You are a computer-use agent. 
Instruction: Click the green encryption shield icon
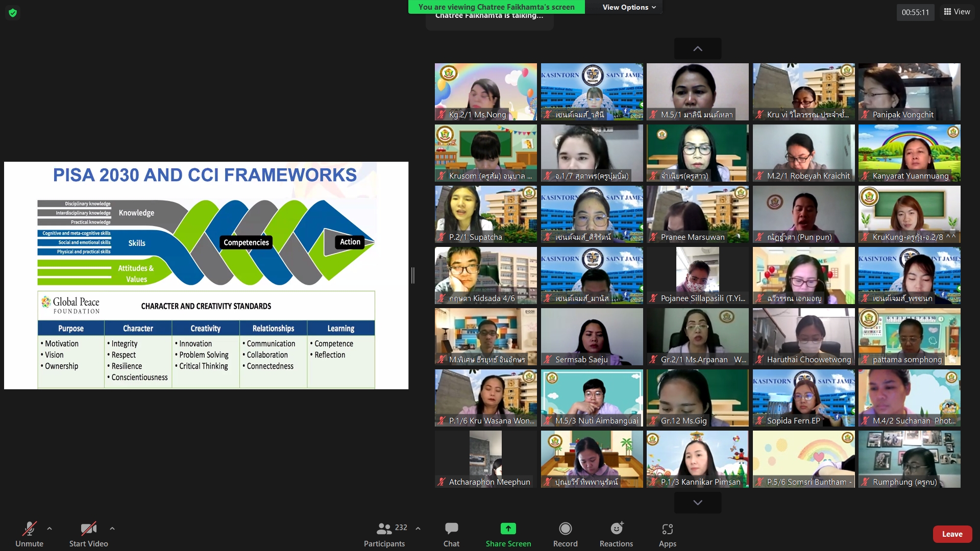click(13, 13)
